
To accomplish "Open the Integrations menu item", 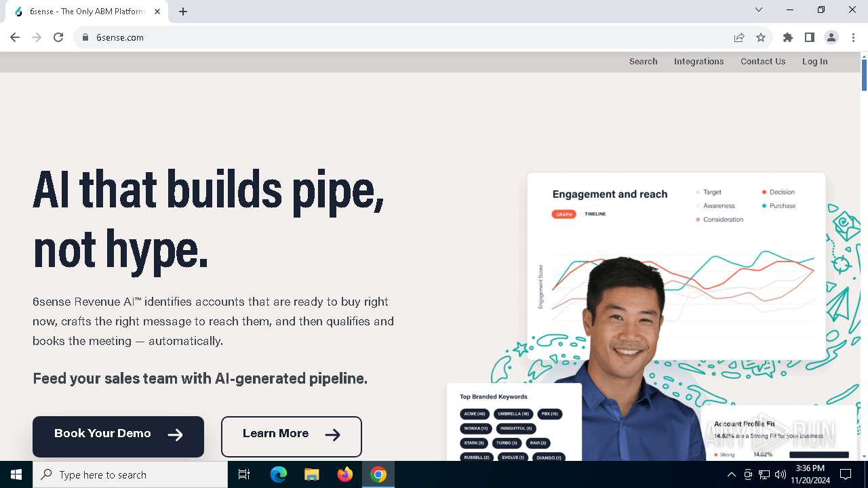I will click(698, 61).
